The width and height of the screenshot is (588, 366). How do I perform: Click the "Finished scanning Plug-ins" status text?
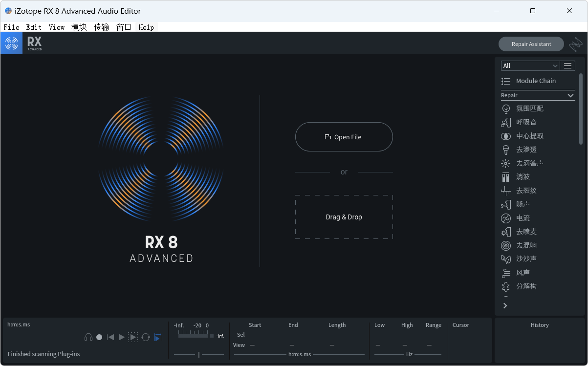point(44,354)
